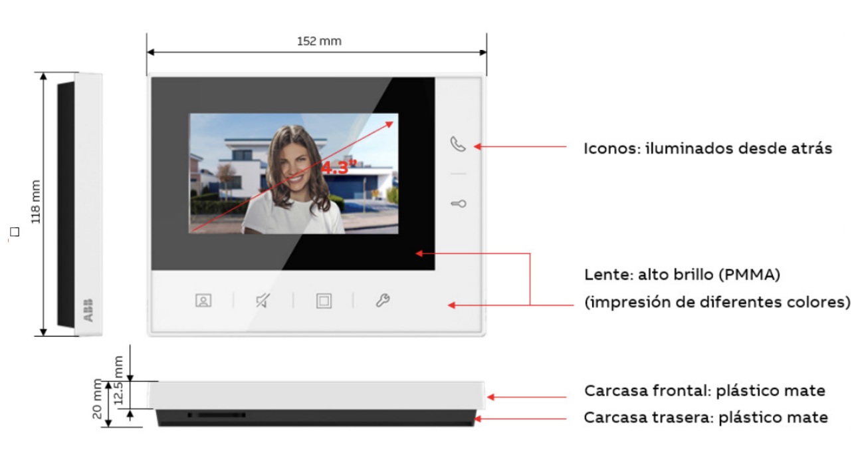Click 'Iconos: iluminados desde atrás' text
This screenshot has height=475, width=868.
(x=708, y=148)
